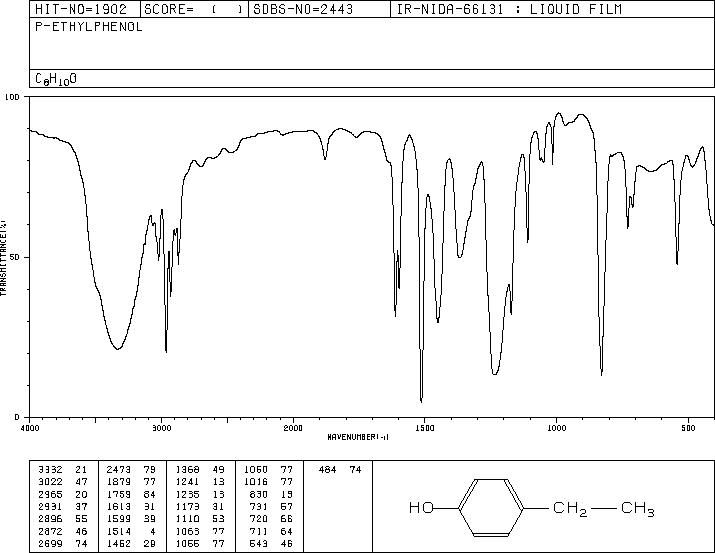715x553 pixels.
Task: Click the 2000 wavenumber axis label
Action: point(293,428)
